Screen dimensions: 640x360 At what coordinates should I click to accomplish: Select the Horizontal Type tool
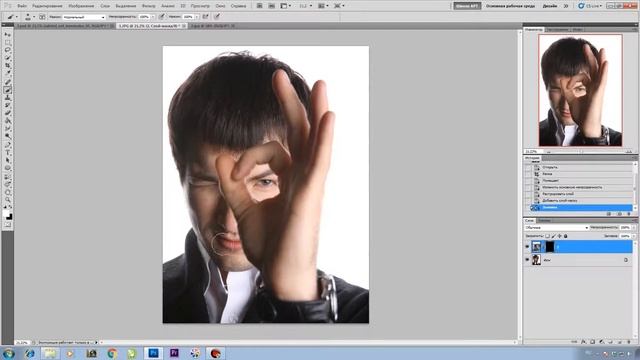[7, 153]
